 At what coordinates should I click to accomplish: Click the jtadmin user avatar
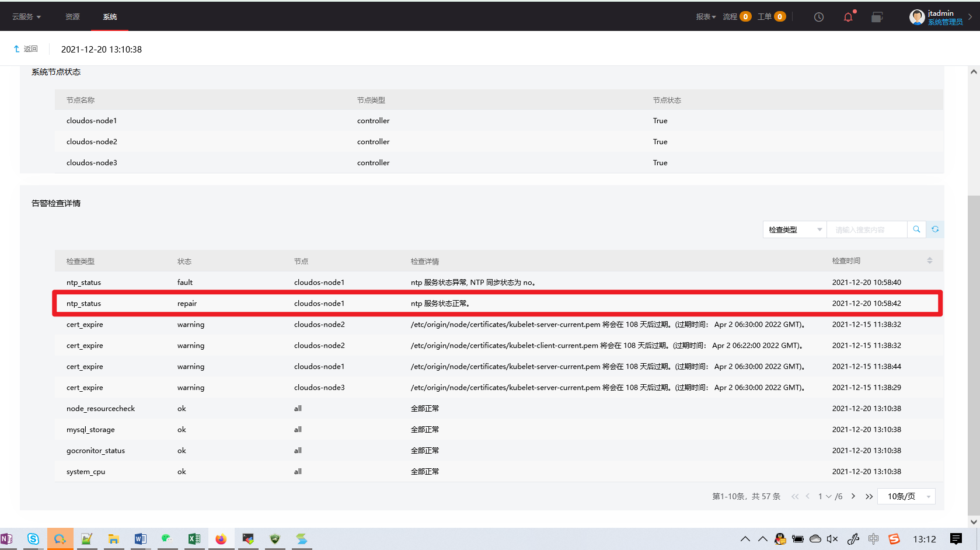tap(917, 17)
